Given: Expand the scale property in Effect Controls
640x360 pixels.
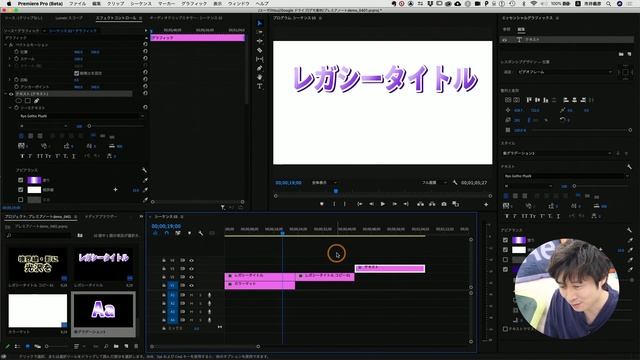Looking at the screenshot, I should click(x=10, y=59).
